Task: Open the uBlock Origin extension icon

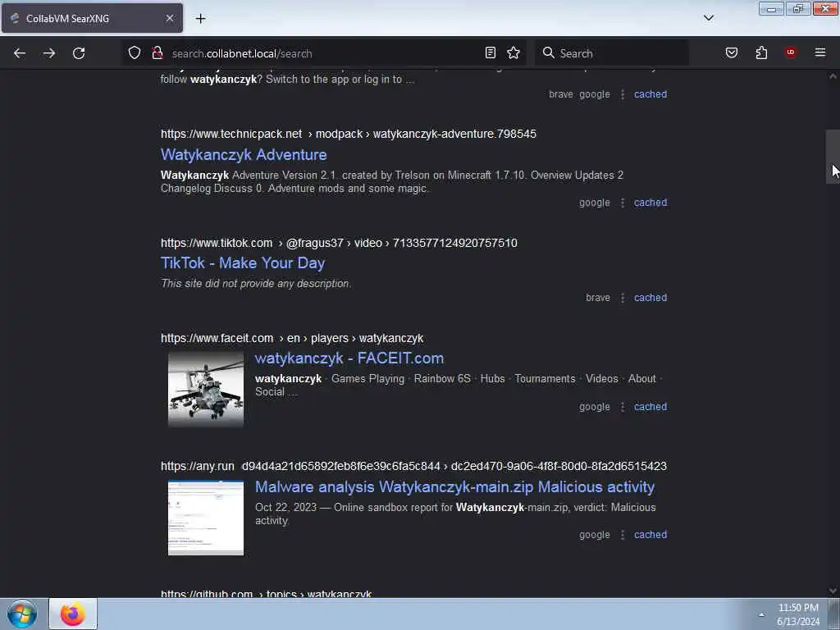Action: click(x=790, y=52)
